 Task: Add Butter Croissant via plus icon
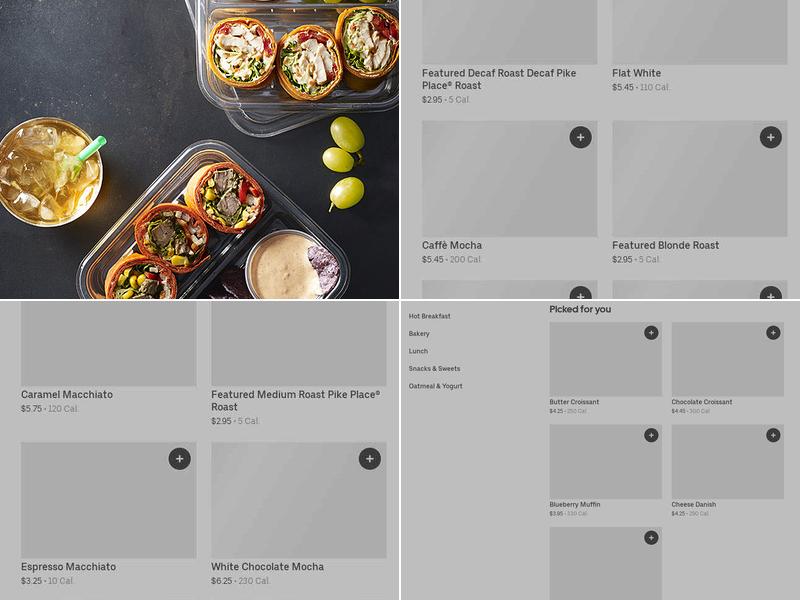[x=651, y=333]
